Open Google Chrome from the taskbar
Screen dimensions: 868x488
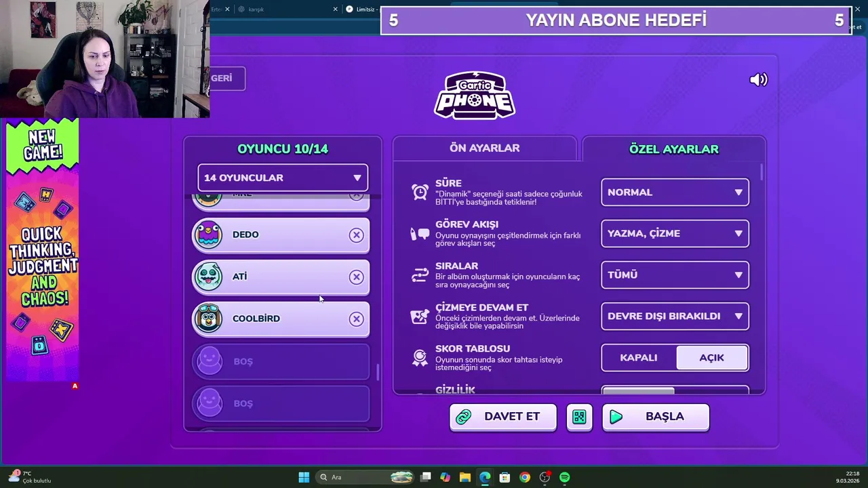pyautogui.click(x=524, y=477)
